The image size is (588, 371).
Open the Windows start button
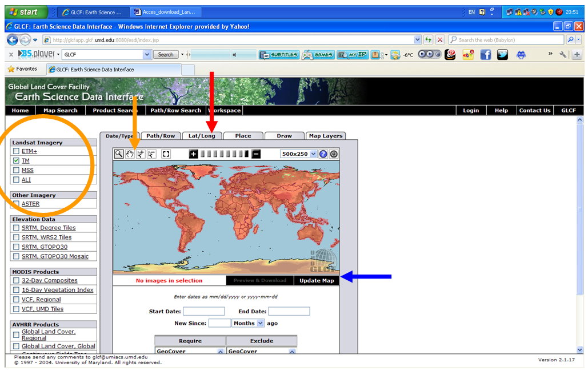[26, 12]
